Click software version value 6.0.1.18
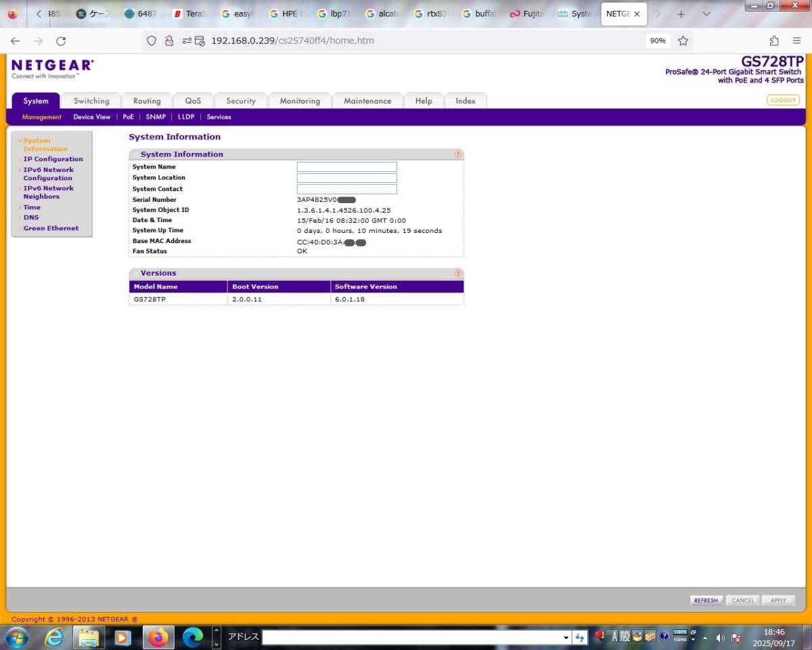Viewport: 812px width, 650px height. (350, 299)
